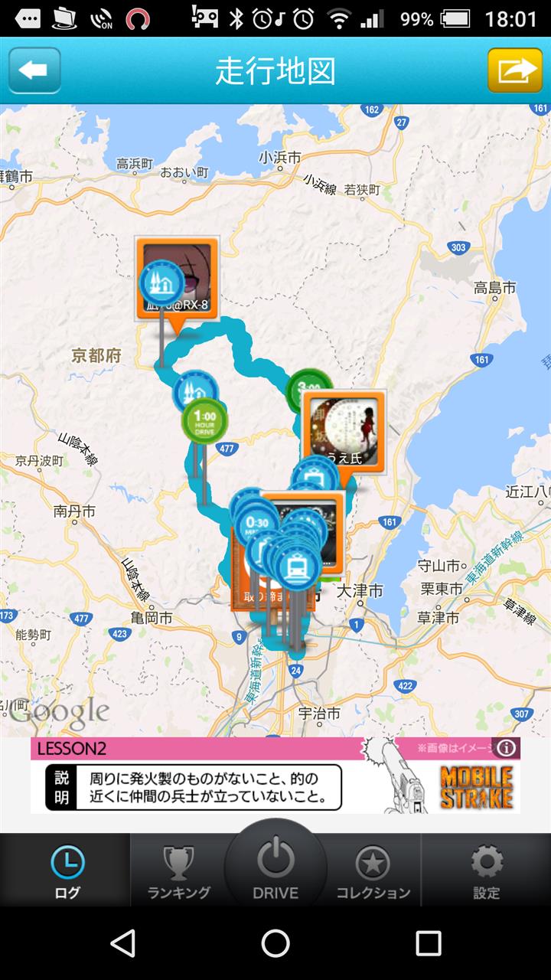The image size is (551, 980).
Task: Tap the ad info icon
Action: [507, 748]
